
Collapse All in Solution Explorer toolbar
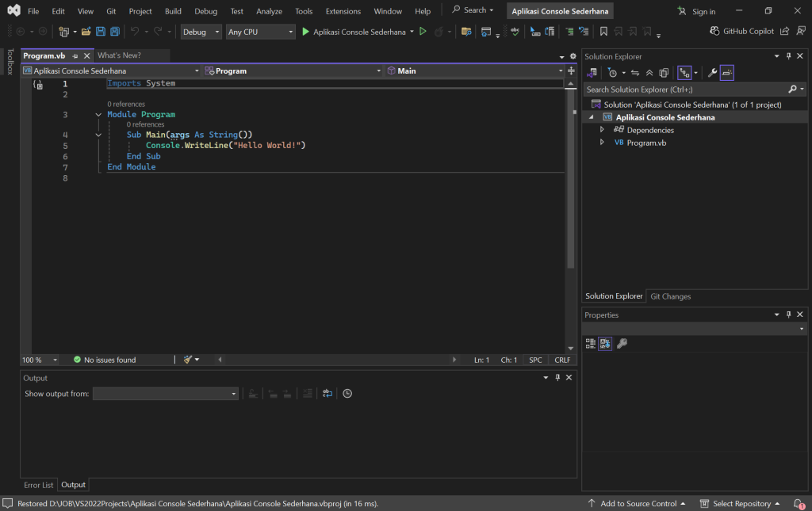[x=649, y=73]
